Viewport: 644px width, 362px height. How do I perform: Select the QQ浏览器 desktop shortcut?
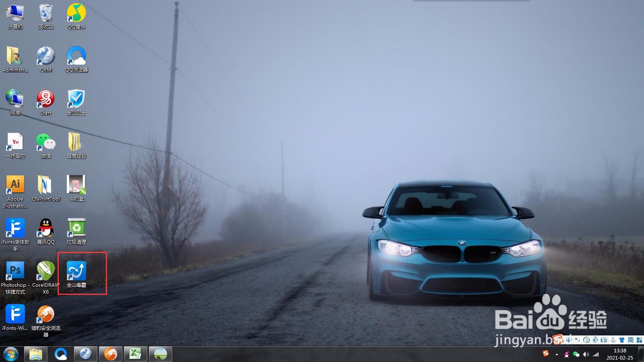click(x=76, y=60)
